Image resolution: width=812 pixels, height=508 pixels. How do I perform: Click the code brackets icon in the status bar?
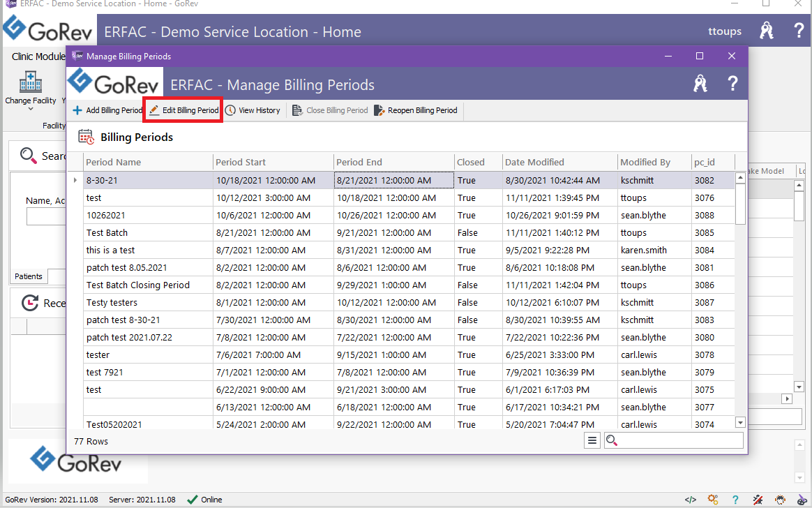[691, 500]
